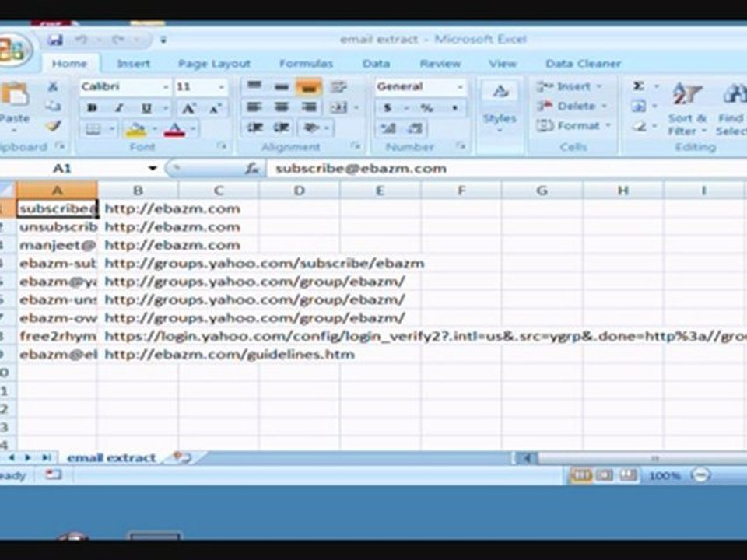Click the Paste button
Image resolution: width=747 pixels, height=560 pixels.
(14, 106)
